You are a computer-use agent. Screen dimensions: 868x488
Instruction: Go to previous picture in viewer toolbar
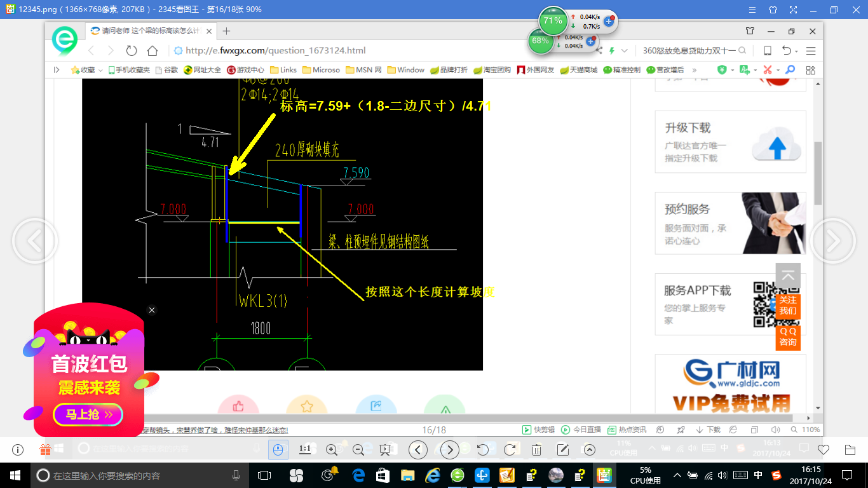coord(417,450)
